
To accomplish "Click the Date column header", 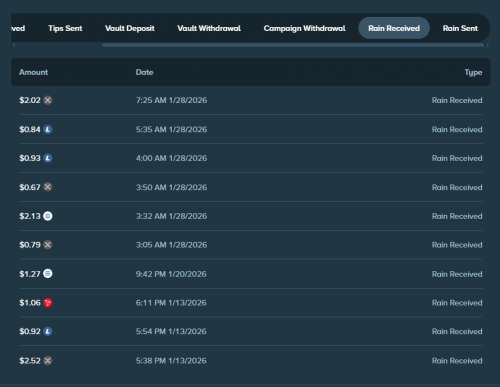I will coord(144,72).
